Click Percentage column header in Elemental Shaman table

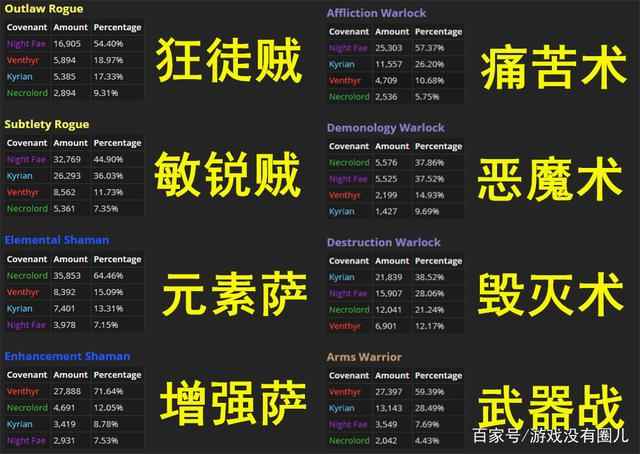[x=118, y=259]
